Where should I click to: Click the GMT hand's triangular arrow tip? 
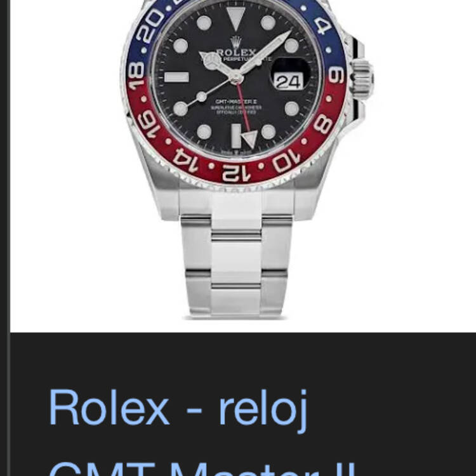click(x=249, y=139)
